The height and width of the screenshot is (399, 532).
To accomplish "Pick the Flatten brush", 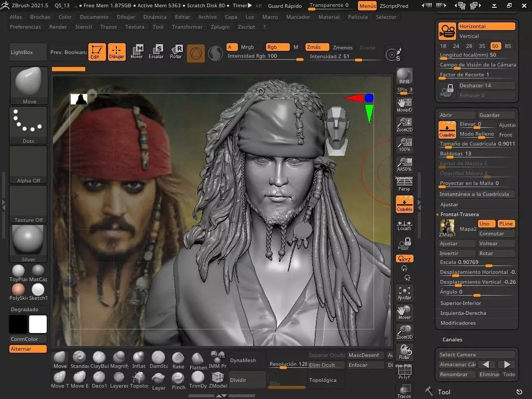I will (x=198, y=361).
